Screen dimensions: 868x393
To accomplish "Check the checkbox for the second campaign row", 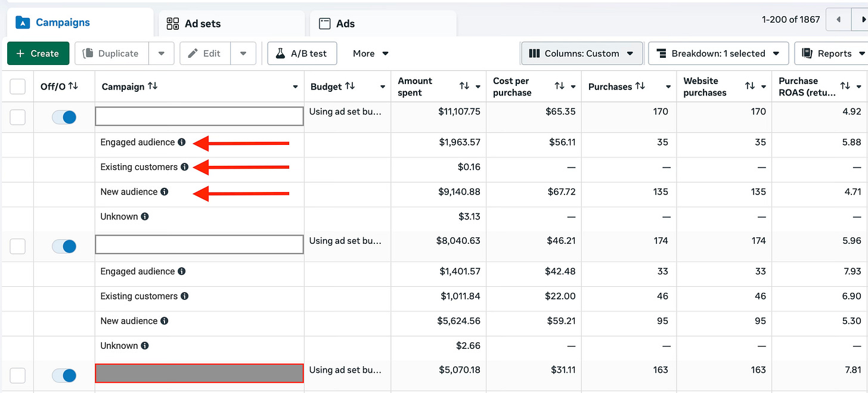I will pyautogui.click(x=17, y=246).
